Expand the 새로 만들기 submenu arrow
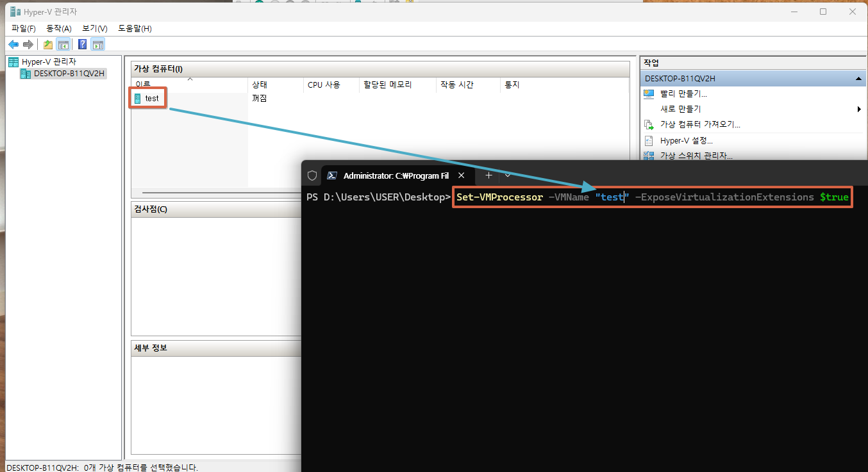This screenshot has width=868, height=472. click(859, 110)
